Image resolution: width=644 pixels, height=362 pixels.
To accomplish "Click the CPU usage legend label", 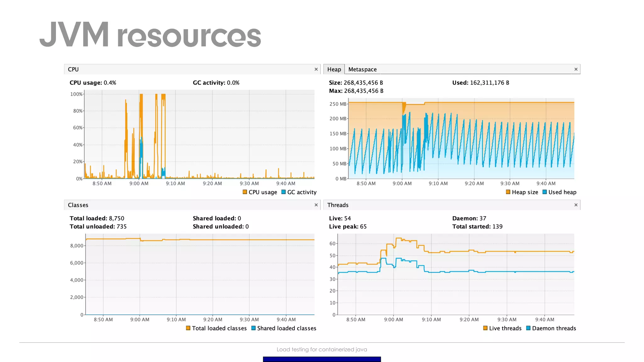I will click(x=263, y=192).
